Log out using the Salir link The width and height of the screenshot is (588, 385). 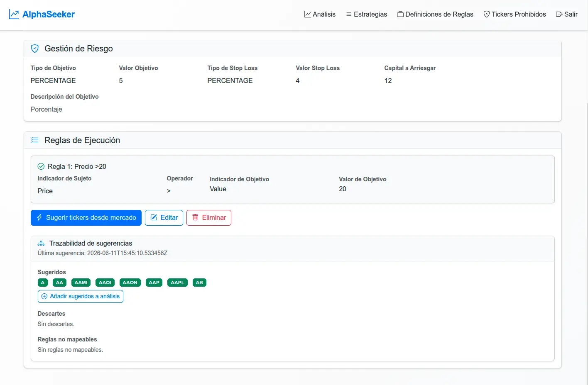pos(566,14)
